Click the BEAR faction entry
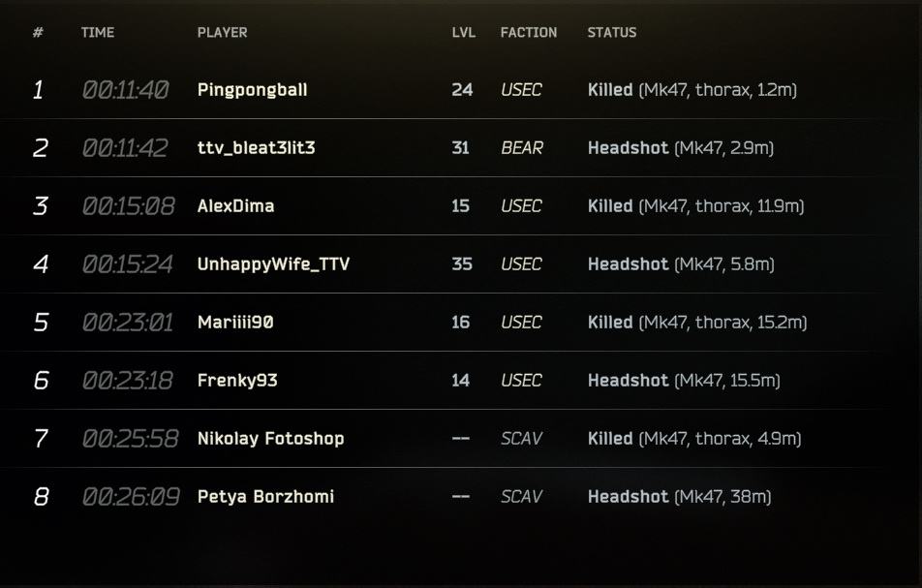This screenshot has width=922, height=588. point(522,147)
